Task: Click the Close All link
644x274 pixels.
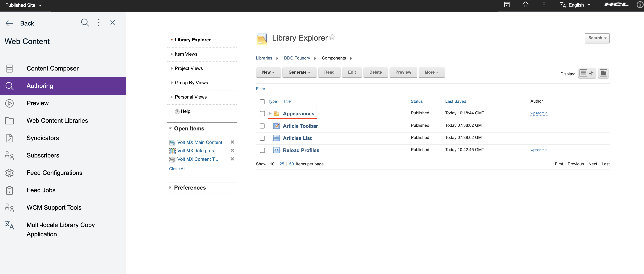Action: coord(177,169)
